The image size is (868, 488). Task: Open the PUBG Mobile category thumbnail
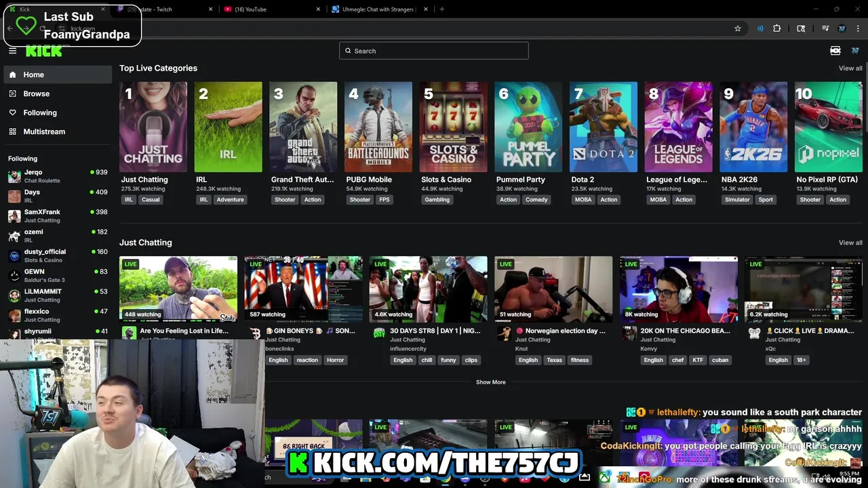[378, 127]
